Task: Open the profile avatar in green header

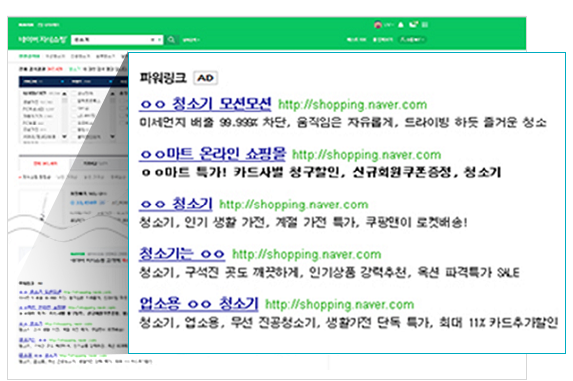Action: (378, 24)
